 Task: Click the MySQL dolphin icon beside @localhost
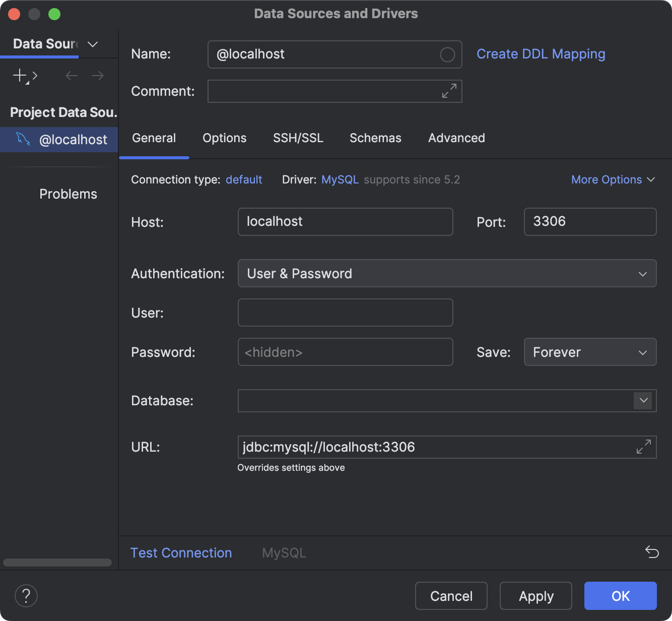coord(22,140)
